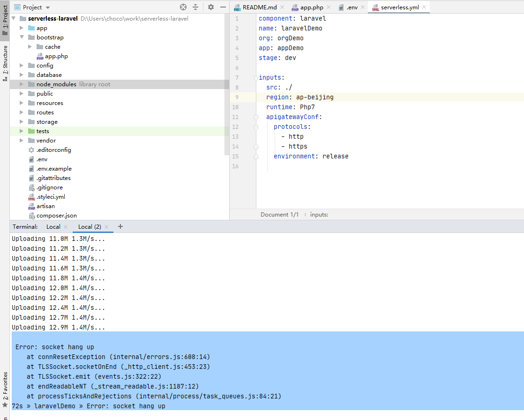
Task: Click the Document 1/1 breadcrumb
Action: (279, 214)
